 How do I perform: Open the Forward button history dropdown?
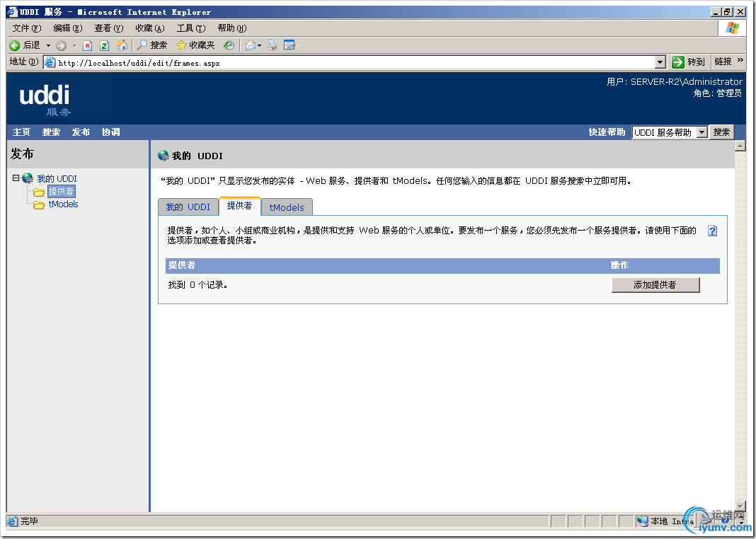74,46
